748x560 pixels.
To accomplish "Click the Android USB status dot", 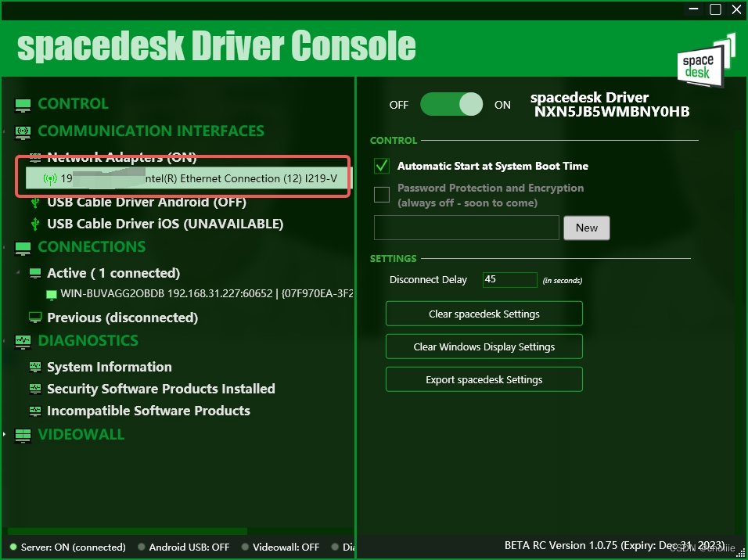I will (x=141, y=547).
